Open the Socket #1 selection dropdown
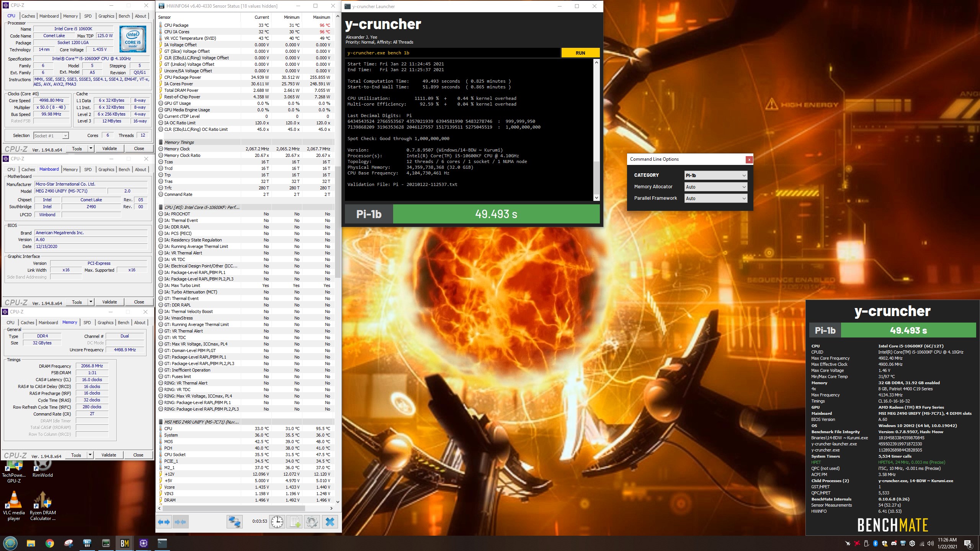980x551 pixels. pyautogui.click(x=51, y=135)
